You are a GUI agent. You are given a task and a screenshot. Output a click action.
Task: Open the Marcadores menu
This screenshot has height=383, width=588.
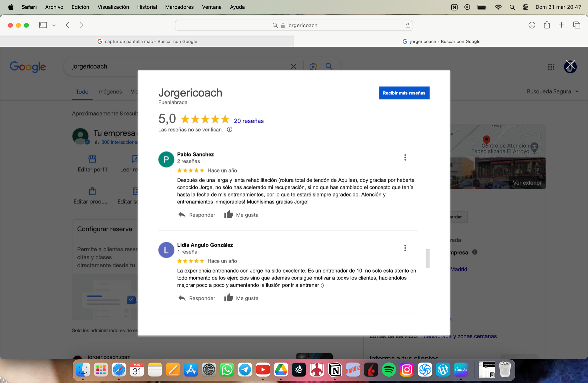point(179,7)
